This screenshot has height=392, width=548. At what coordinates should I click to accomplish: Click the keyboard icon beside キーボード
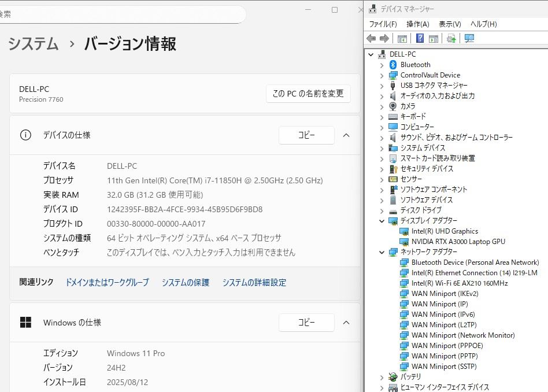point(393,116)
